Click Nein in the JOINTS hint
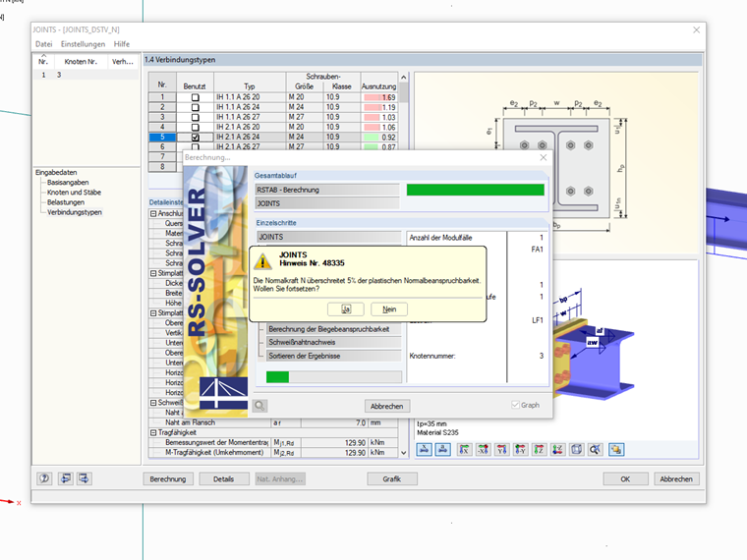 (389, 309)
